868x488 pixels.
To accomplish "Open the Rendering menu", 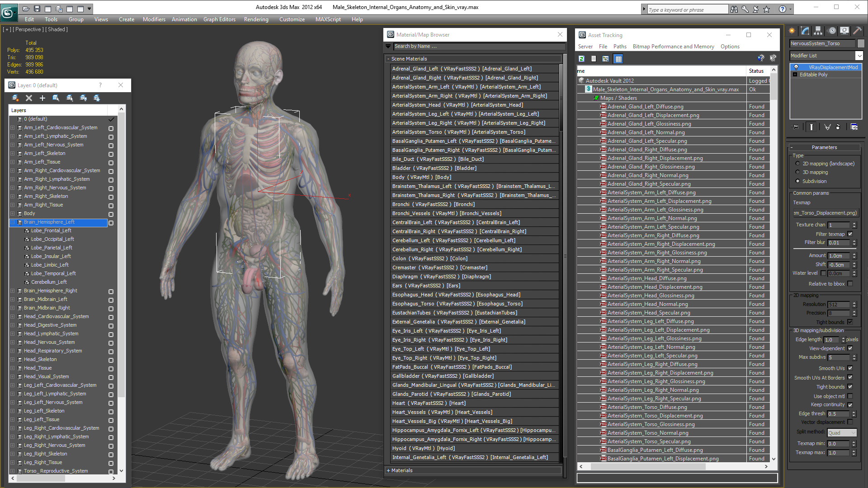I will click(x=256, y=19).
